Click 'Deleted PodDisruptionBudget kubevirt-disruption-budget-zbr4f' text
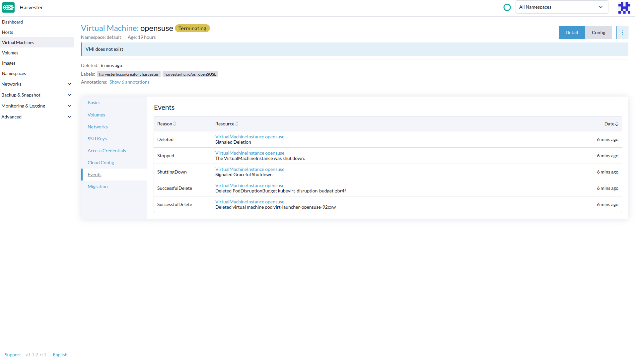Image resolution: width=635 pixels, height=364 pixels. tap(281, 191)
